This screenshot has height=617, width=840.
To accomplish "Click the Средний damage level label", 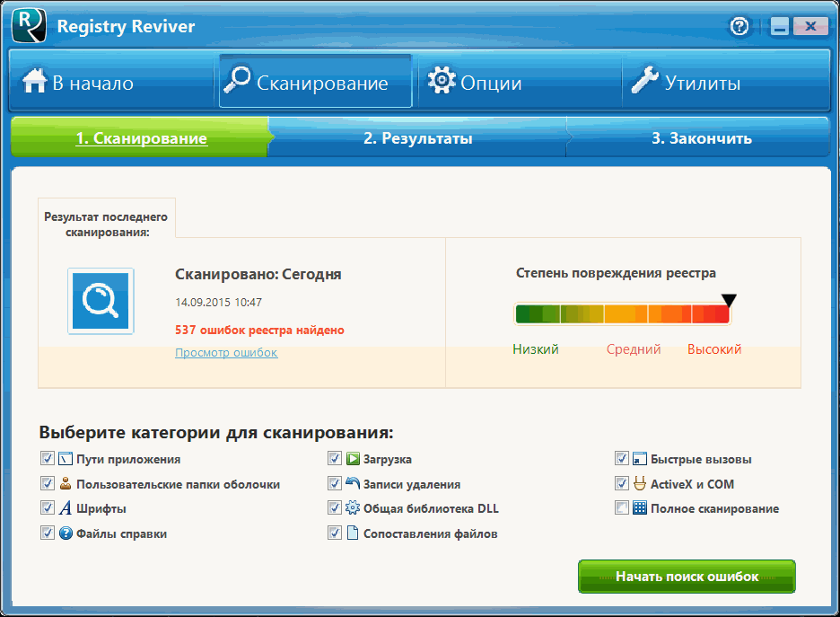I will pyautogui.click(x=634, y=349).
